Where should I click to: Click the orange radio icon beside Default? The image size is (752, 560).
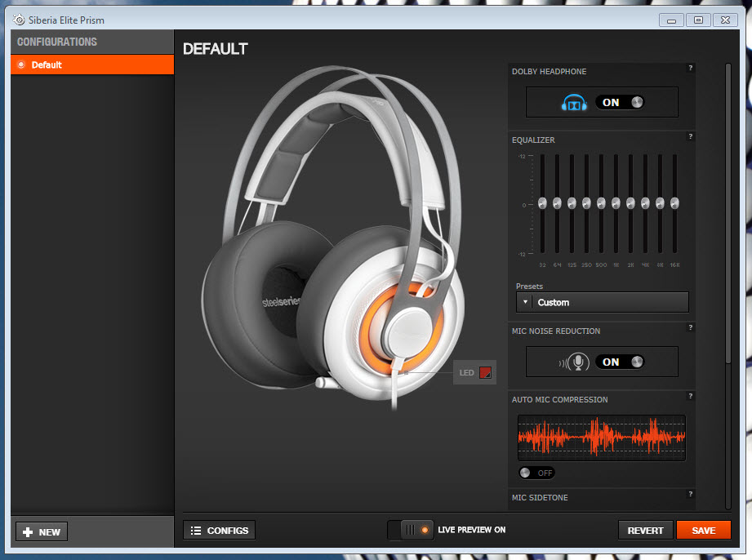click(21, 64)
